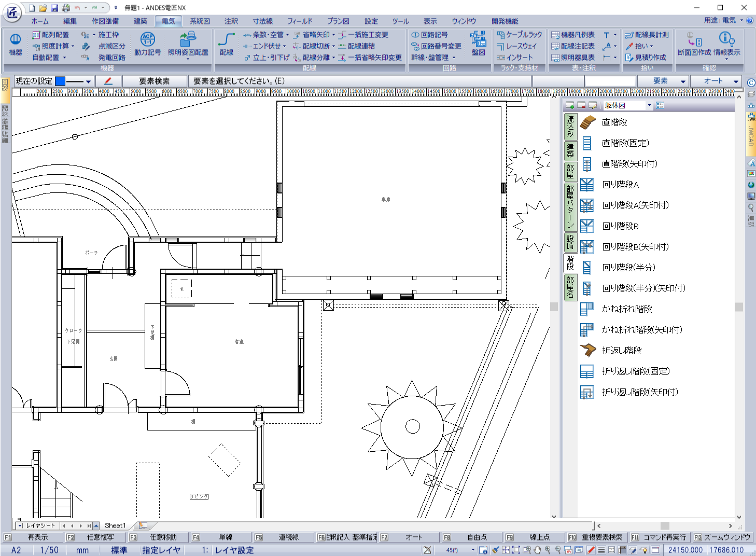This screenshot has width=756, height=556.
Task: Click the 配線長計測 wire length measure tool
Action: (647, 35)
